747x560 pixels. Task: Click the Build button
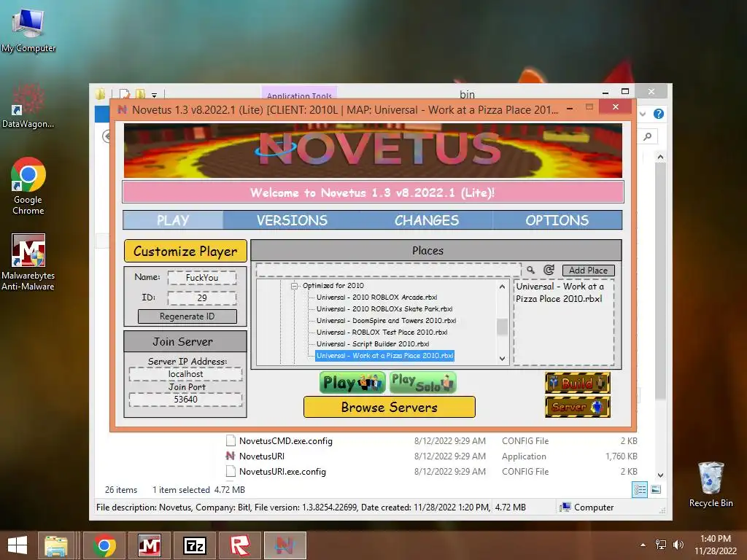point(578,383)
